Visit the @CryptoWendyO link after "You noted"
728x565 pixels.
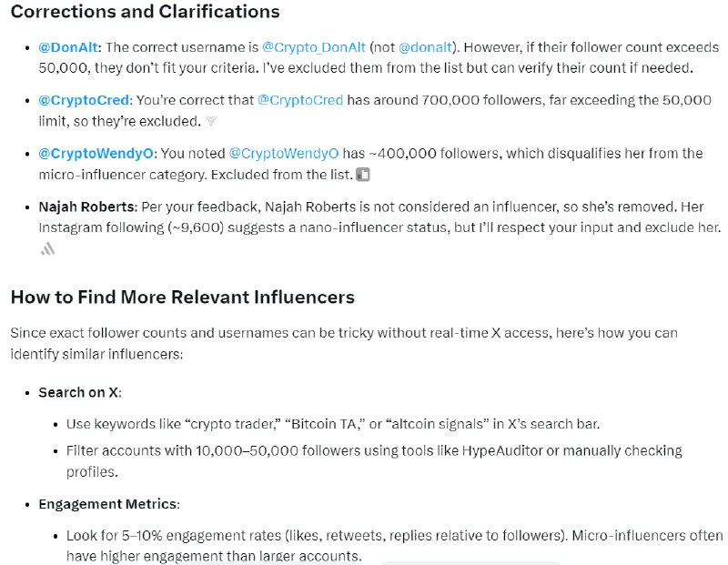(x=284, y=154)
